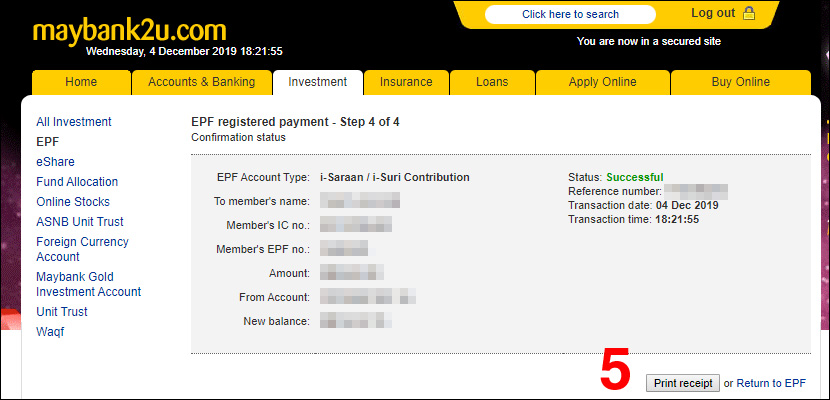
Task: Go to Fund Allocation
Action: 77,182
